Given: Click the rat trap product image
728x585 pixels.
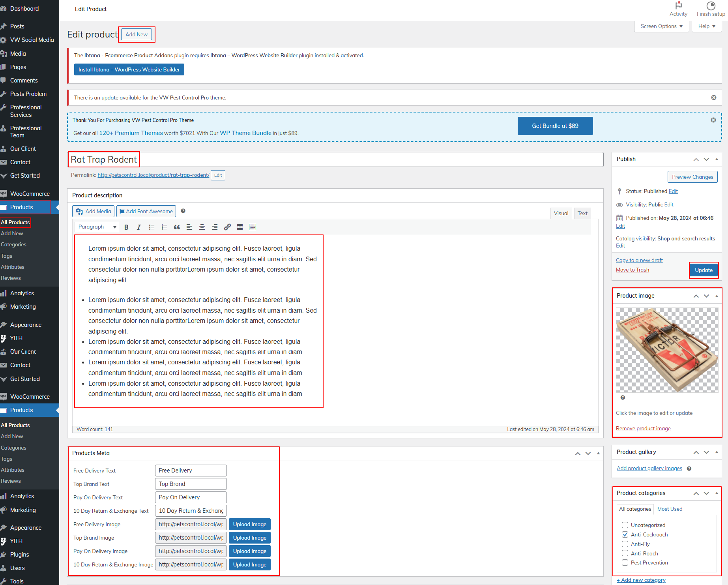Looking at the screenshot, I should click(x=667, y=350).
